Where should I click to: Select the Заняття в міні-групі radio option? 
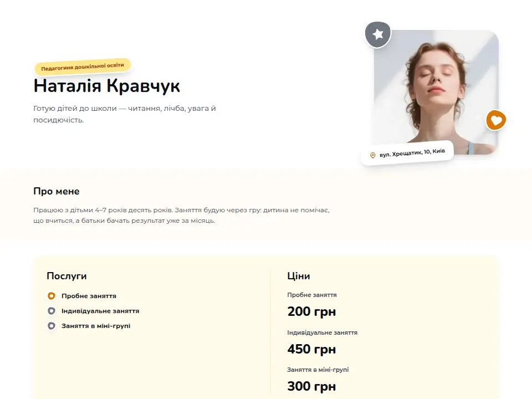tap(51, 326)
